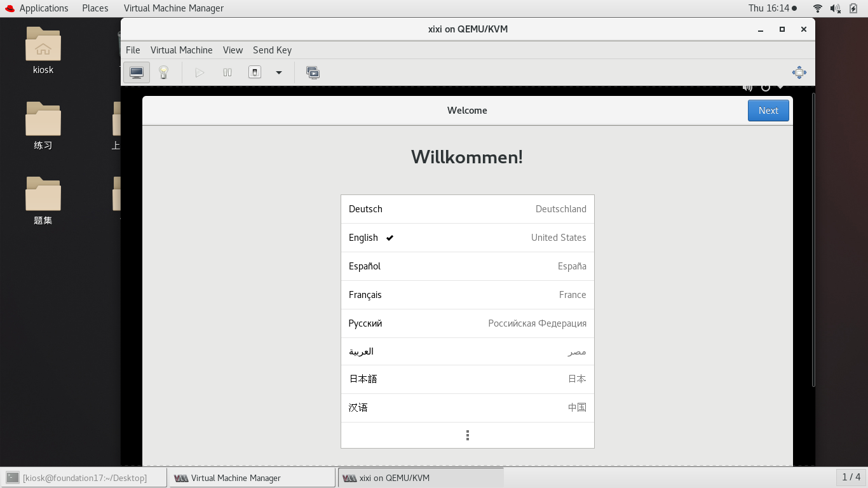This screenshot has height=488, width=868.
Task: Open the Wi-Fi status icon
Action: point(818,8)
